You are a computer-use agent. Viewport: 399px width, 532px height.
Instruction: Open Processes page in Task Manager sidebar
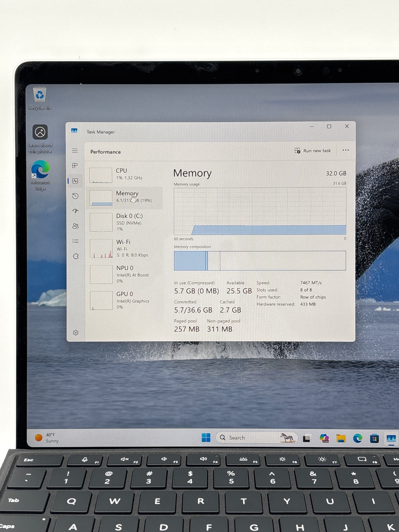coord(75,166)
